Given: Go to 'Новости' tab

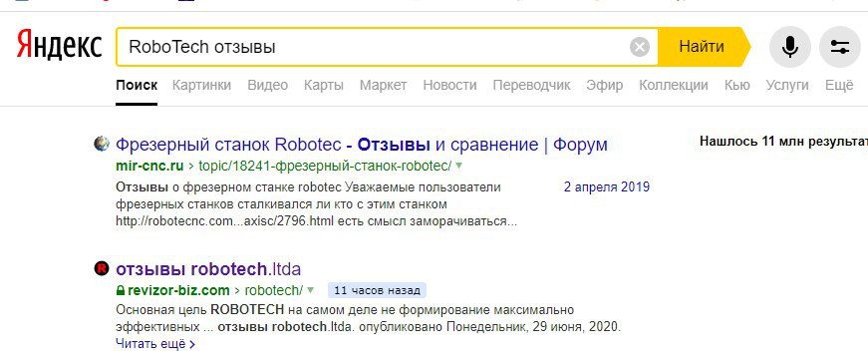Looking at the screenshot, I should [449, 86].
